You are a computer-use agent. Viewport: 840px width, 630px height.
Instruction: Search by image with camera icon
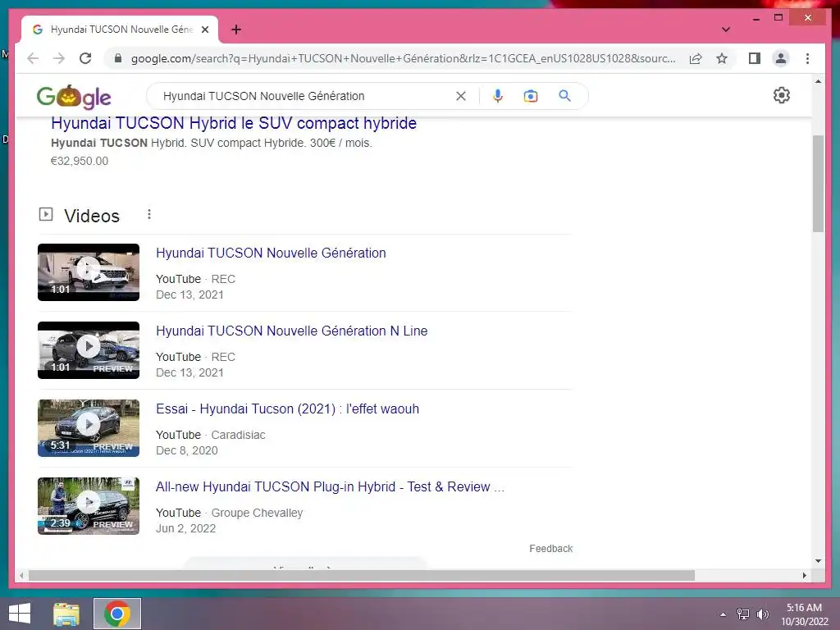(531, 96)
